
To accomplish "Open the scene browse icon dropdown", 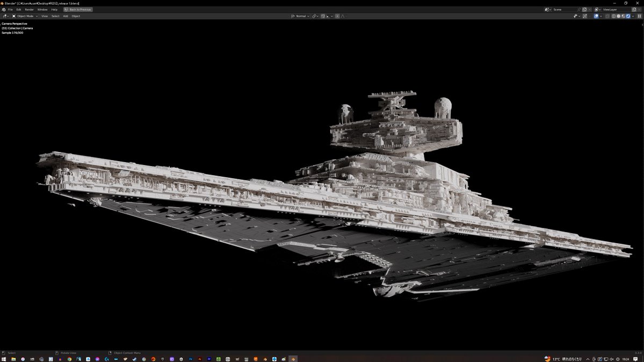I will pos(548,10).
